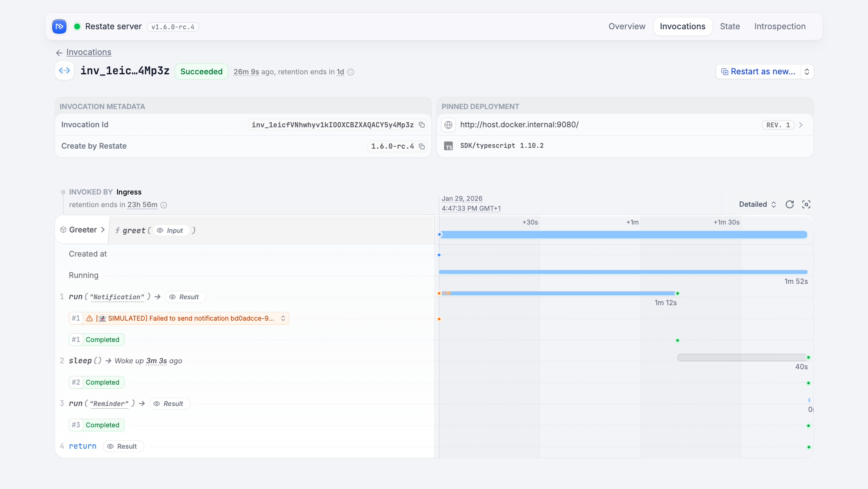Expand the simulated notification failure entry
The height and width of the screenshot is (489, 868).
click(283, 318)
